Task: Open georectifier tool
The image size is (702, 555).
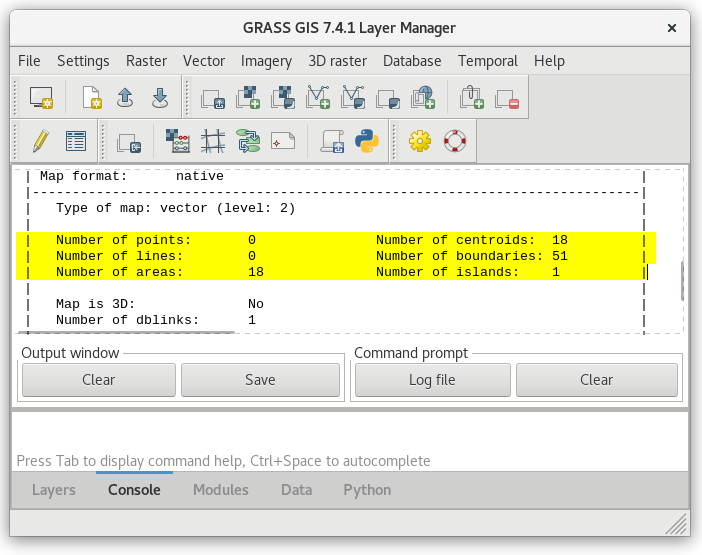Action: [213, 141]
